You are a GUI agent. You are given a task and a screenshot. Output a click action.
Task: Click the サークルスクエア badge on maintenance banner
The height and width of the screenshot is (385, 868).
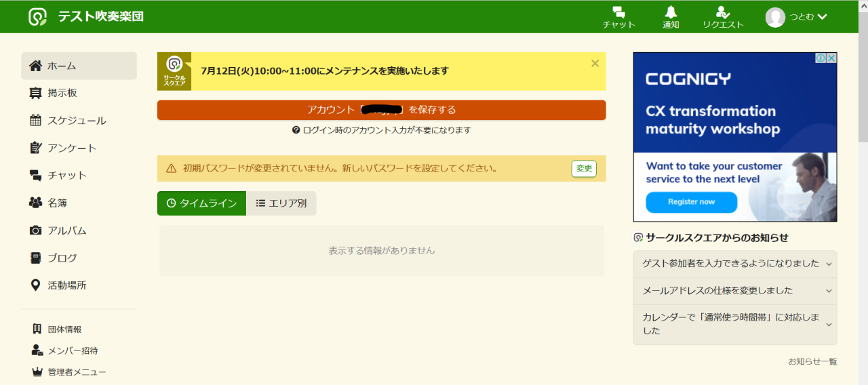point(174,71)
